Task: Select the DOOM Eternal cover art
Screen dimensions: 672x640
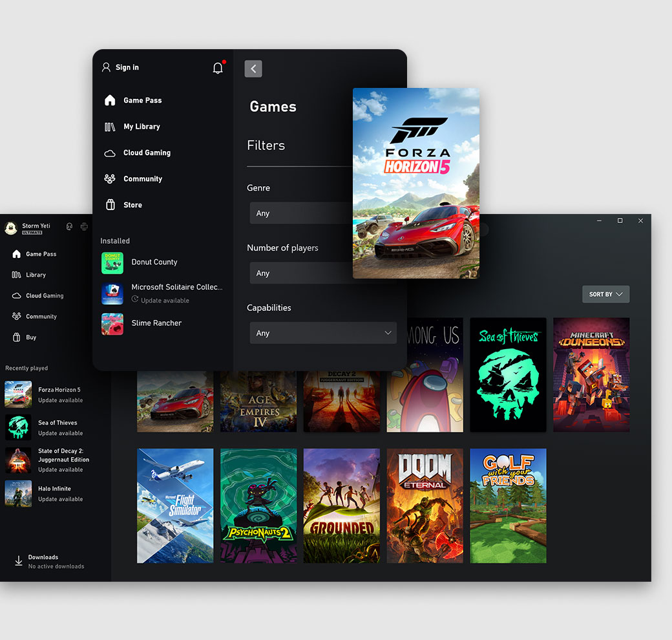Action: 425,506
